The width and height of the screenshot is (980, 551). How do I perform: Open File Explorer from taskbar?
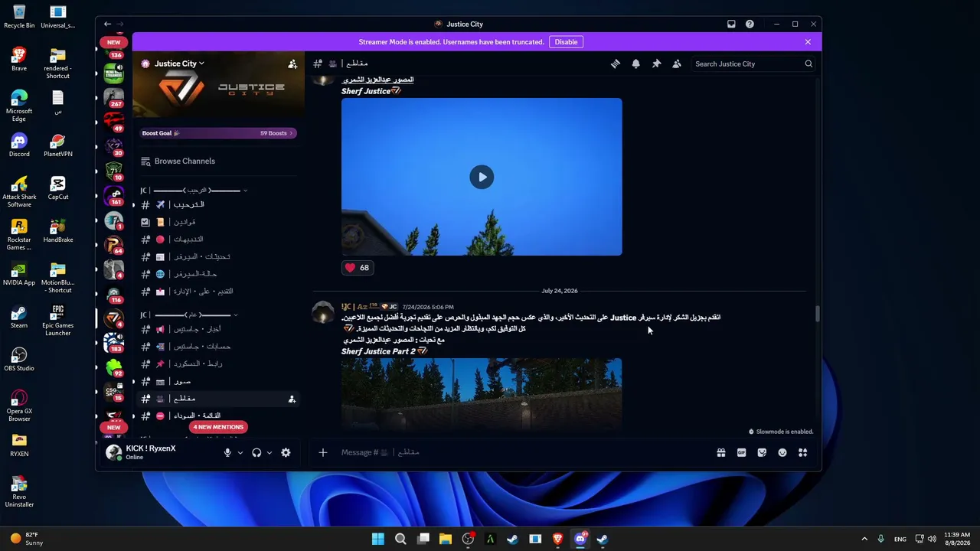(446, 539)
